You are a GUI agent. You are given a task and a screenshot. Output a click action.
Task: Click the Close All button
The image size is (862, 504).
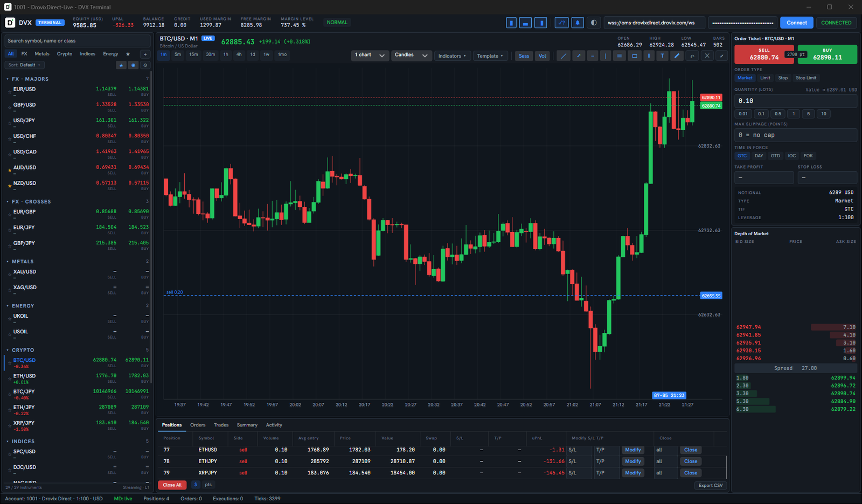tap(172, 485)
